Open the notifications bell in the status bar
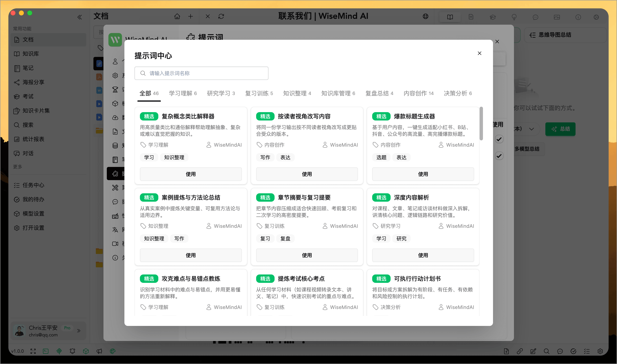 click(x=72, y=351)
